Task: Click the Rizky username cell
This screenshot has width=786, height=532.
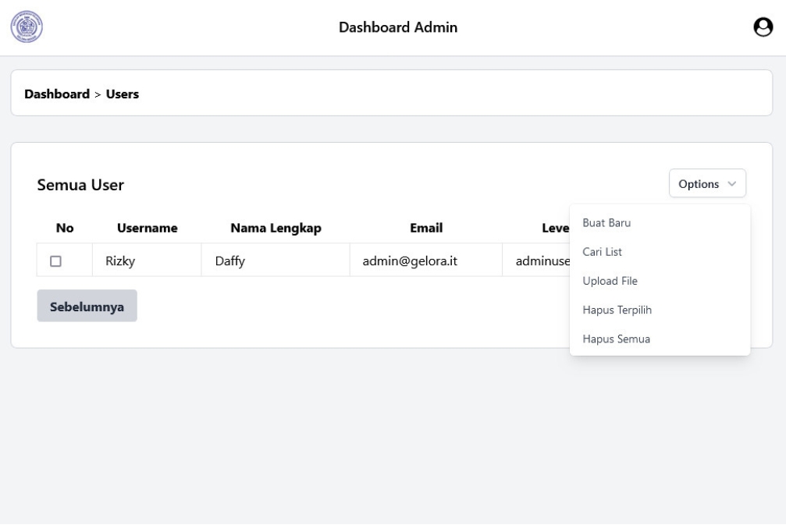Action: click(147, 260)
